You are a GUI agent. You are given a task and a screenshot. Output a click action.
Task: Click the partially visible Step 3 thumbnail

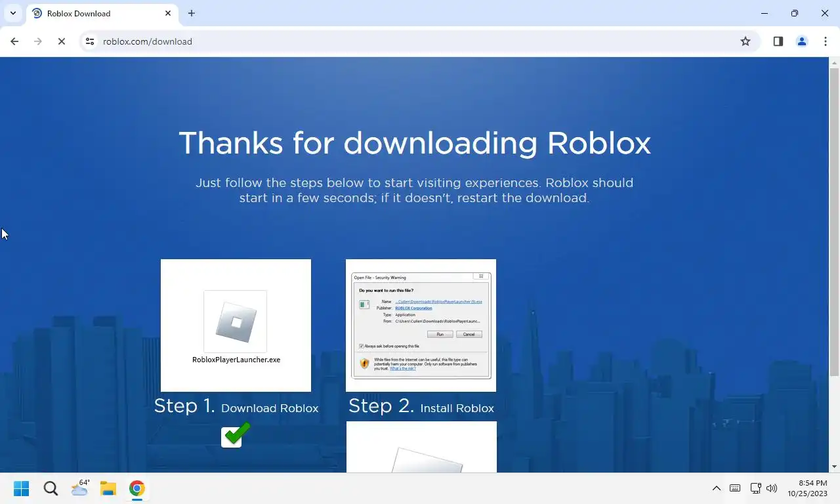pyautogui.click(x=421, y=447)
